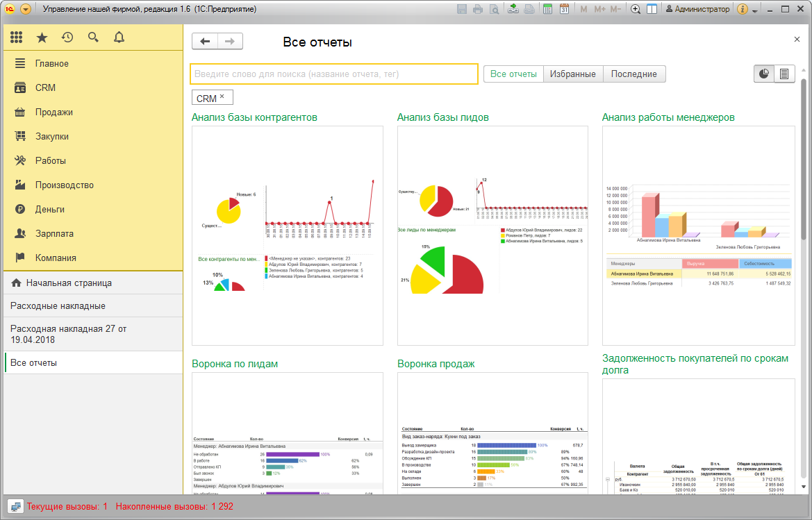The width and height of the screenshot is (812, 520).
Task: Open the Воронка продаж report link
Action: 436,364
